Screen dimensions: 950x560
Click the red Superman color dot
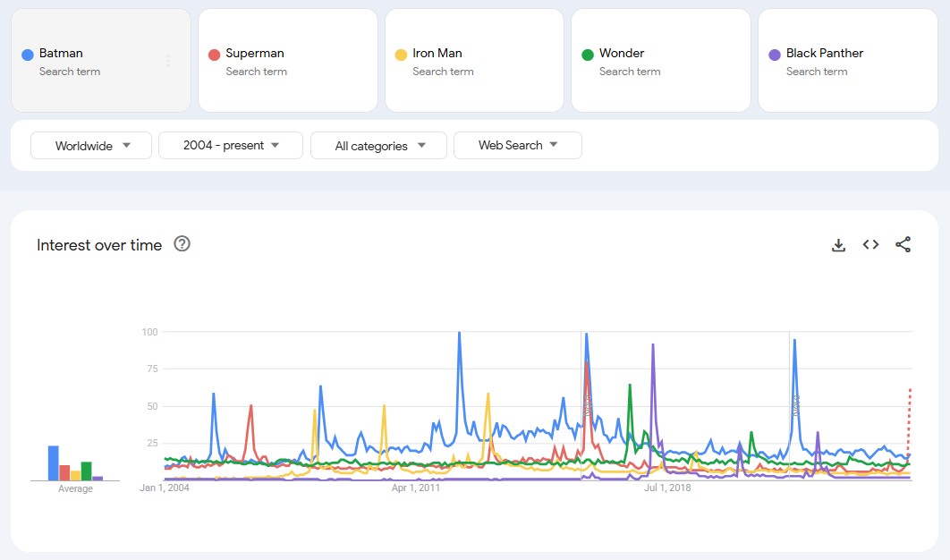tap(214, 55)
